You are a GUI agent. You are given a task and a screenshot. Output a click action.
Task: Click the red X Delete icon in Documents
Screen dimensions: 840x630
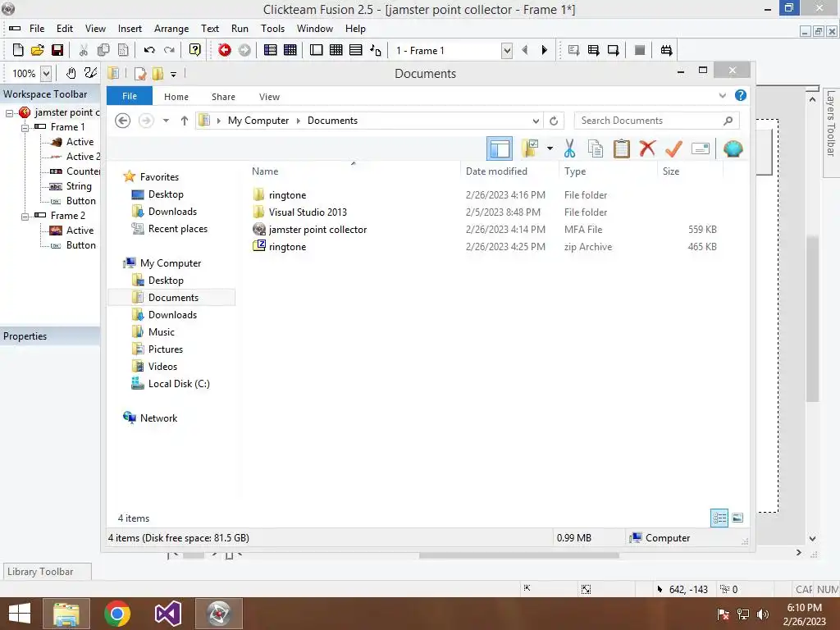point(647,148)
